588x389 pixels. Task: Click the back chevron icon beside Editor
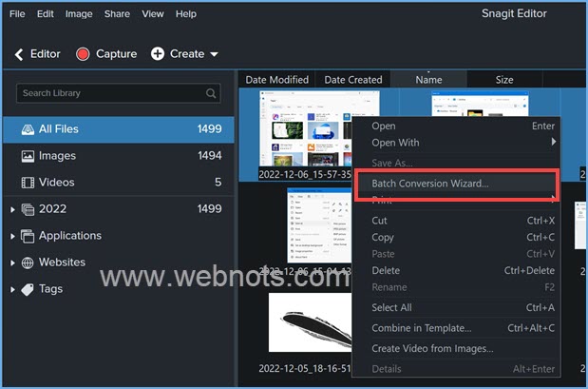click(x=19, y=54)
